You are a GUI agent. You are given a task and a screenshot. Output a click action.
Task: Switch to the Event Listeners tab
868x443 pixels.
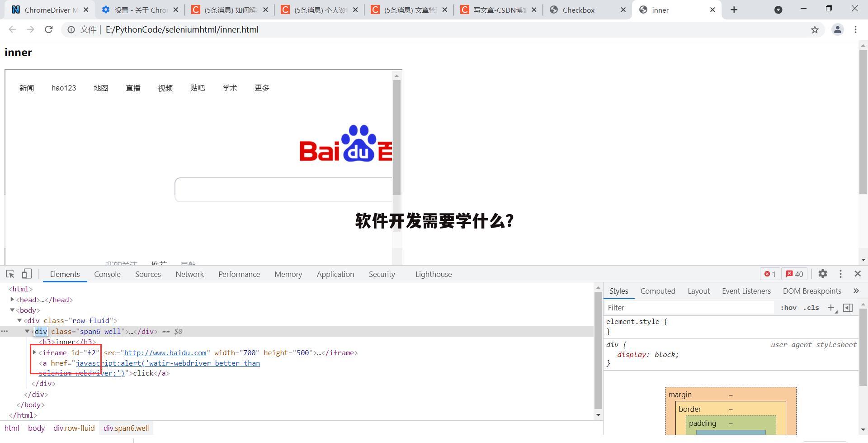746,291
